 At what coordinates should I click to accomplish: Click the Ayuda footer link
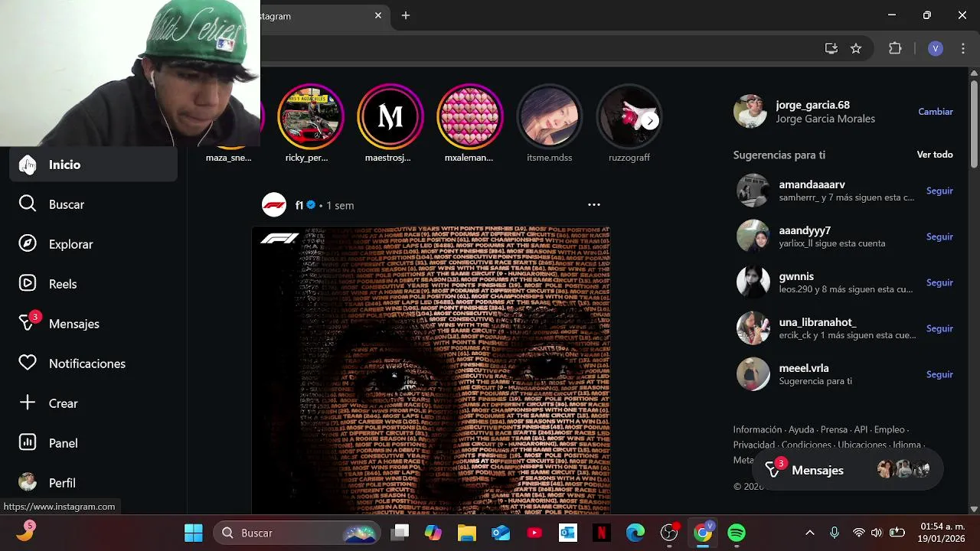pos(802,429)
